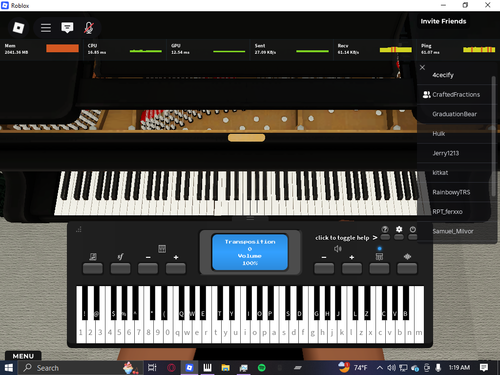This screenshot has width=500, height=375.
Task: Open the sheet music button on piano panel
Action: [93, 268]
